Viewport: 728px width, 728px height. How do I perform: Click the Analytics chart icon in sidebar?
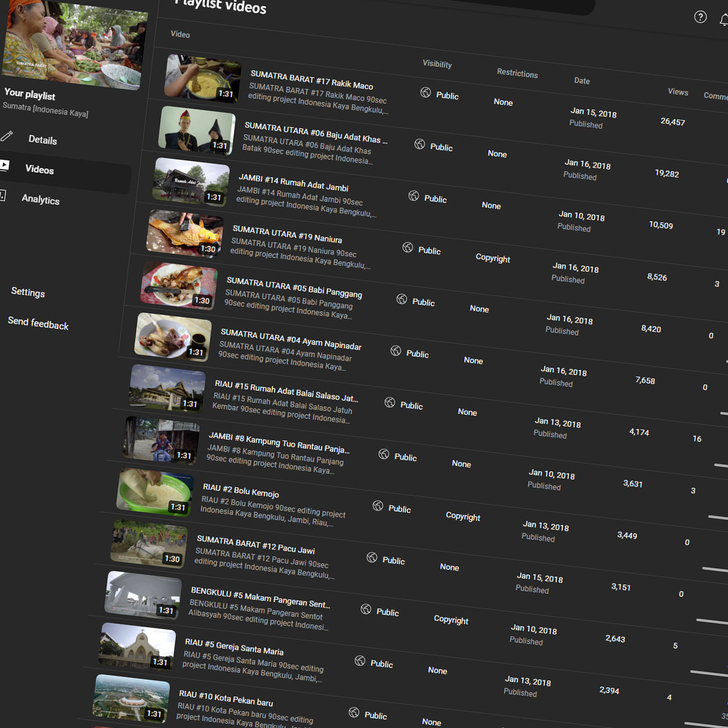tap(2, 196)
